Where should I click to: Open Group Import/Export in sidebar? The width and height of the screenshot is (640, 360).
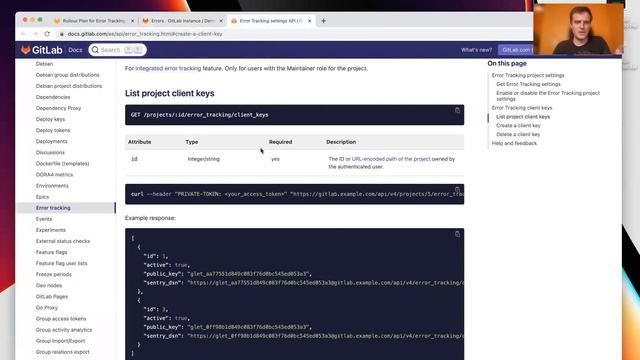tap(60, 341)
